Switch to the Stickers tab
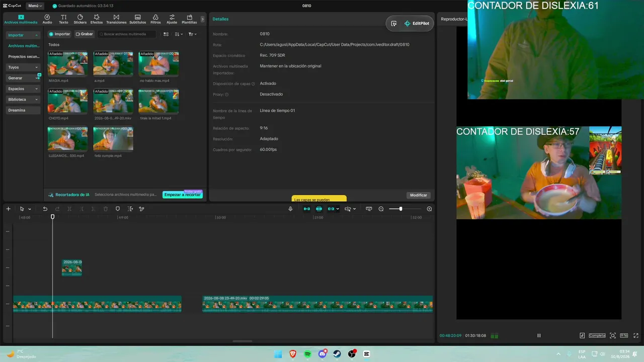The height and width of the screenshot is (362, 644). 80,19
